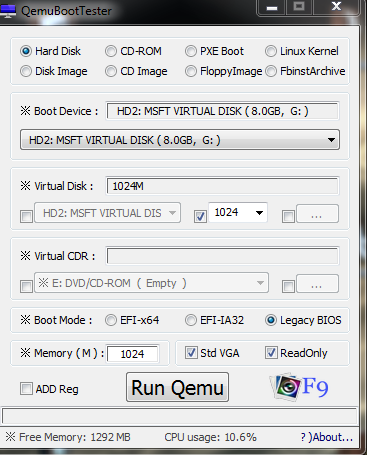
Task: Expand the disabled HD2 MSFT VIRTUAL DIS dropdown
Action: pyautogui.click(x=108, y=213)
